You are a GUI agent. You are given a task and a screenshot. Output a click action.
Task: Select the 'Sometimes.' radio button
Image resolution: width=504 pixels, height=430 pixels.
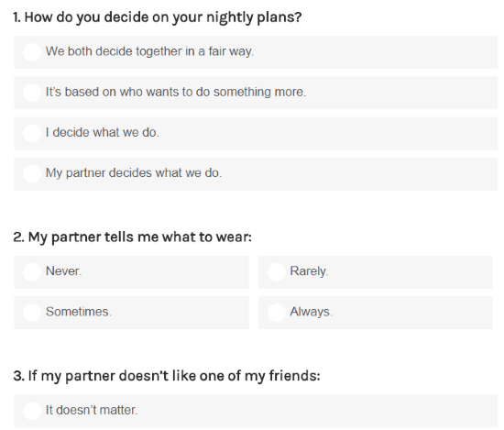click(x=32, y=313)
